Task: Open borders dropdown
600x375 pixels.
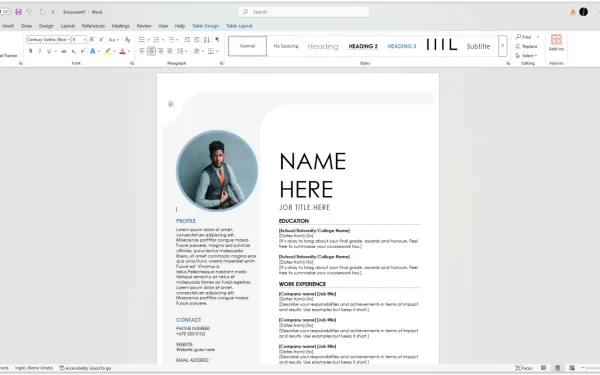Action: (x=217, y=51)
